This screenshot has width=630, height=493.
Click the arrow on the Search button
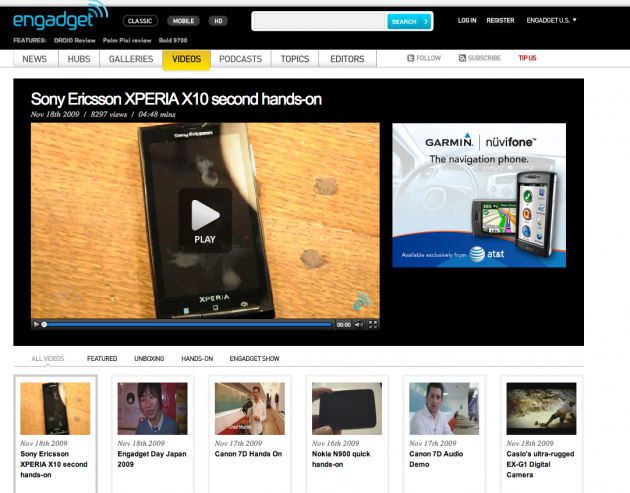[x=426, y=22]
